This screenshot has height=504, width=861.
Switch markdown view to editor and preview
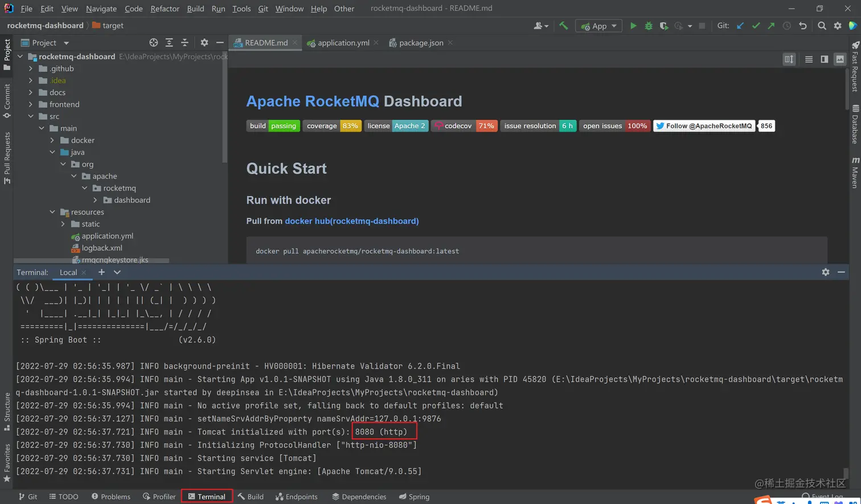(x=824, y=59)
